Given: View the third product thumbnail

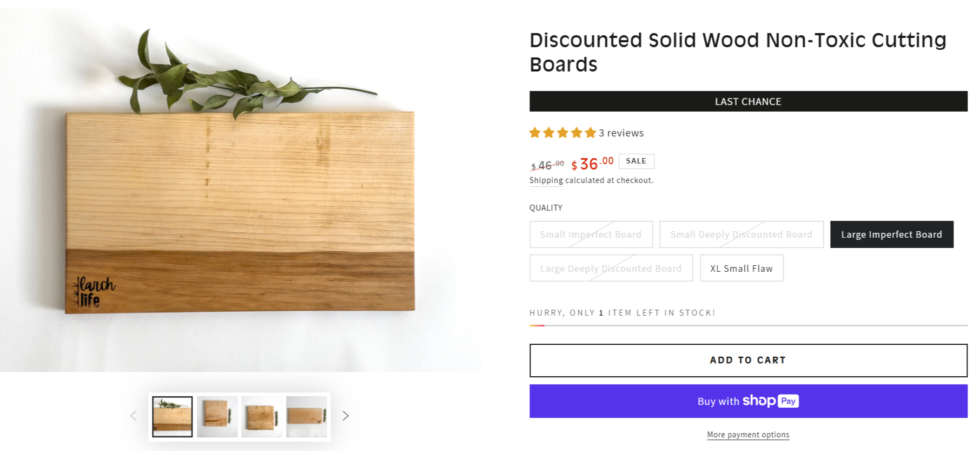Looking at the screenshot, I should point(262,416).
